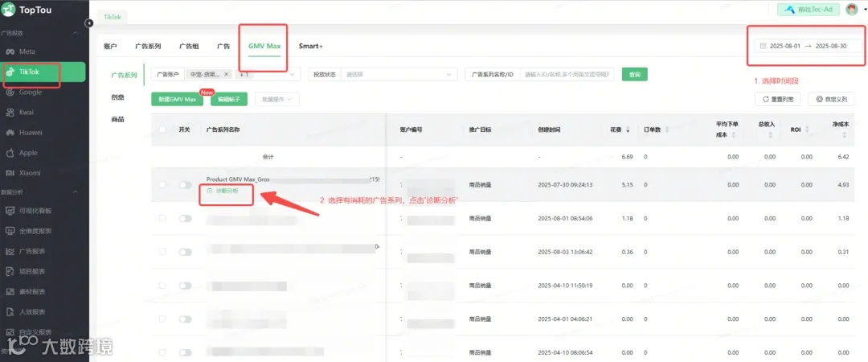Collapse the 广告投放 sidebar section
This screenshot has height=362, width=868.
(76, 33)
